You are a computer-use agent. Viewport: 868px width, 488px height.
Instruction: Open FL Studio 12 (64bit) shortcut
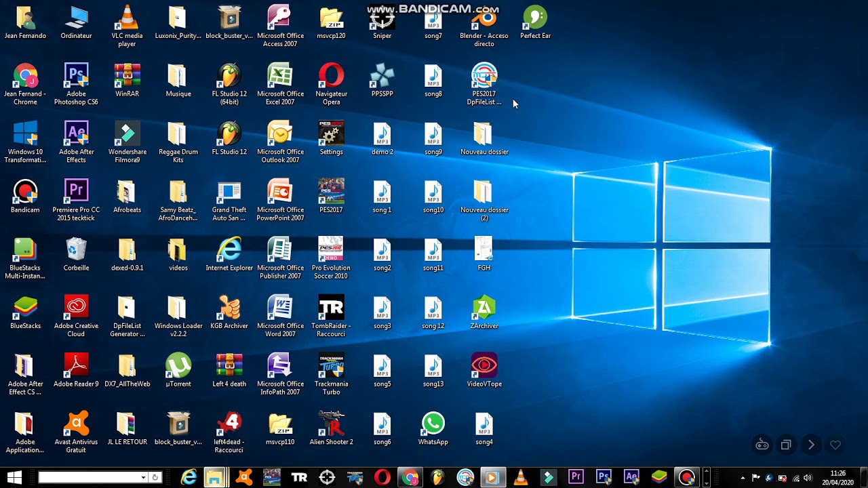(x=229, y=84)
